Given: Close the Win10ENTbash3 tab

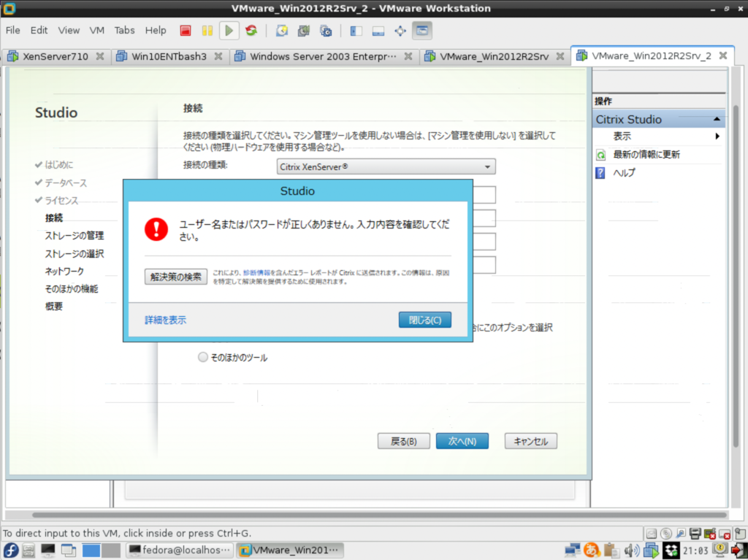Looking at the screenshot, I should (218, 56).
